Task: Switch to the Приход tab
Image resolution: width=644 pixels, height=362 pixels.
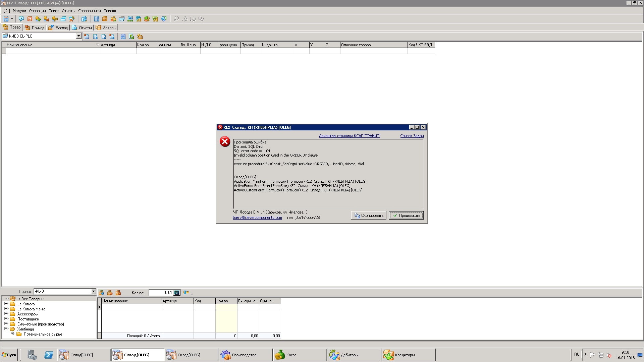Action: click(35, 28)
